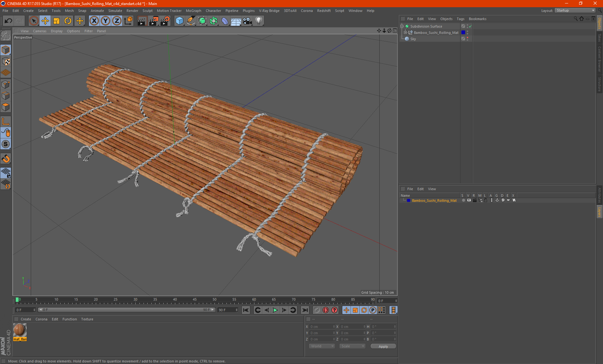
Task: Select the Sky object
Action: (413, 39)
